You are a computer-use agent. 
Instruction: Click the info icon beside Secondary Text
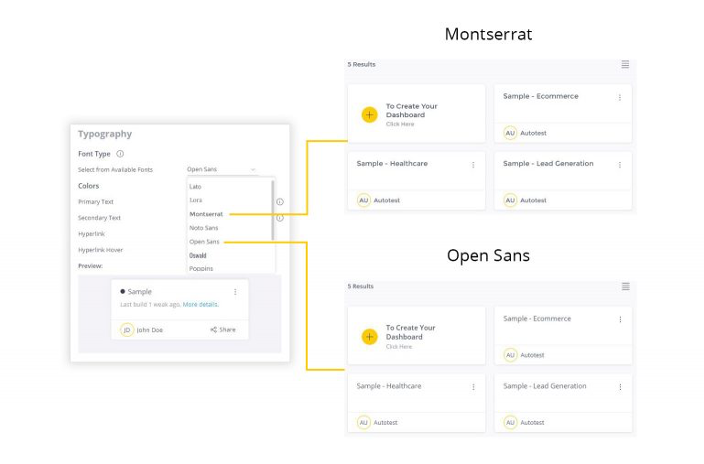(280, 218)
